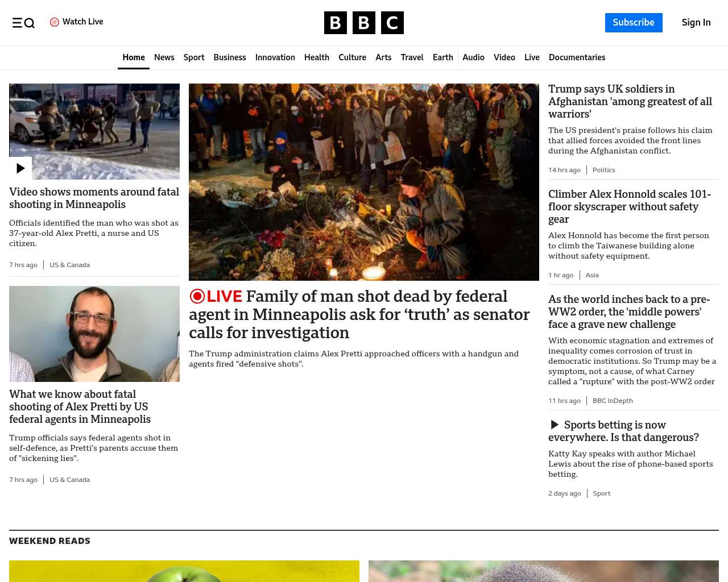Click the Asia tag under Honnold story
Screen dimensions: 728x582
(x=592, y=275)
